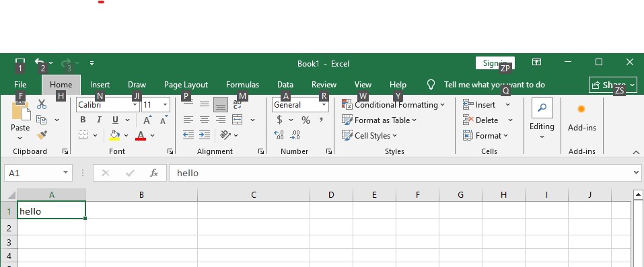Align cell text to the left
The width and height of the screenshot is (644, 267).
tap(188, 120)
